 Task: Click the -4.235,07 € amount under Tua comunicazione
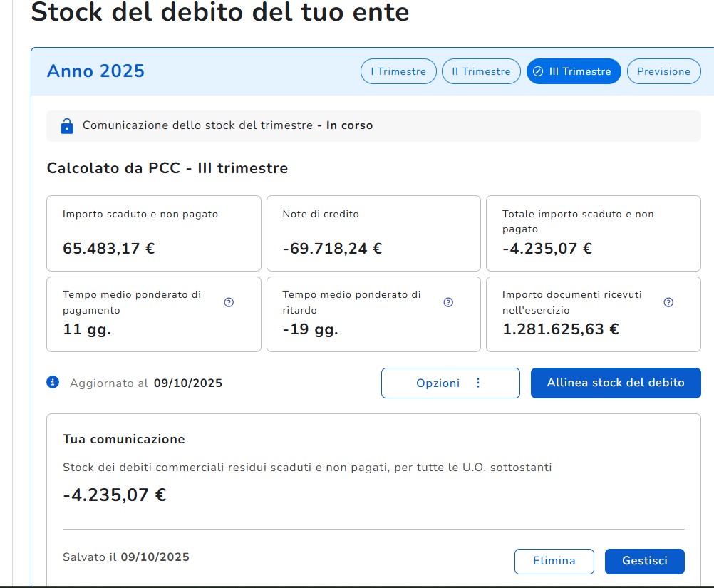[115, 495]
